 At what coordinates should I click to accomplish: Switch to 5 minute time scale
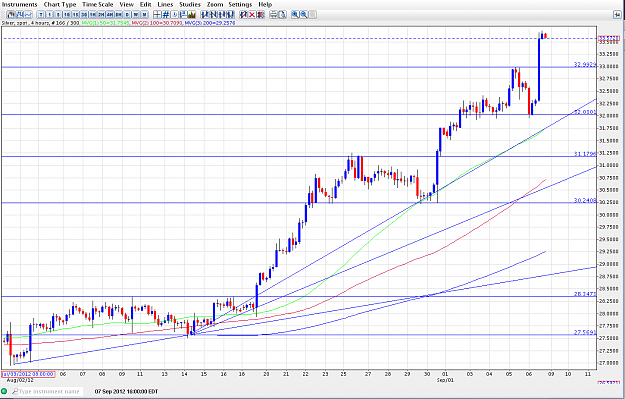coord(58,15)
